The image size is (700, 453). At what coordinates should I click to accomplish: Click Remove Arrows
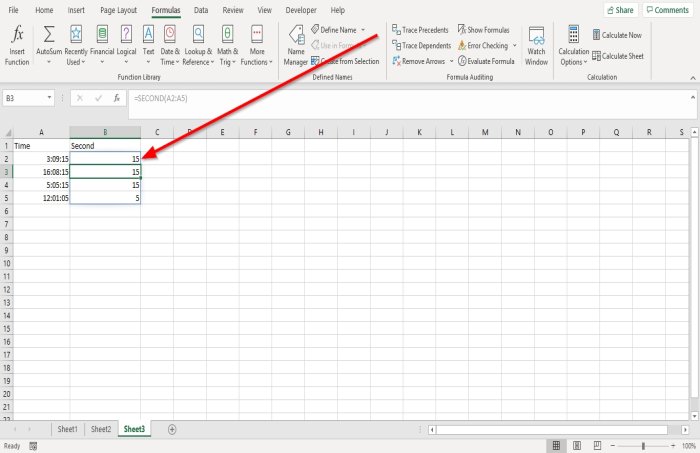pyautogui.click(x=419, y=61)
